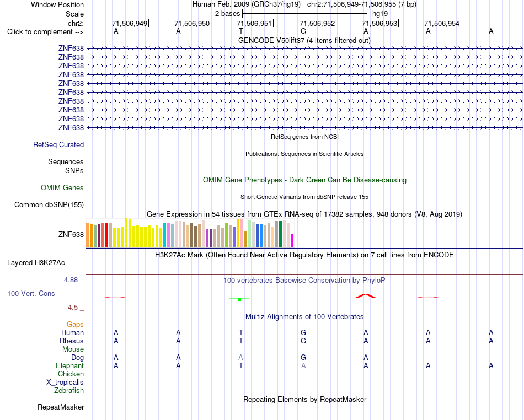Click the RefSeq Curated track label
Screen dimensions: 524x420
click(x=58, y=144)
